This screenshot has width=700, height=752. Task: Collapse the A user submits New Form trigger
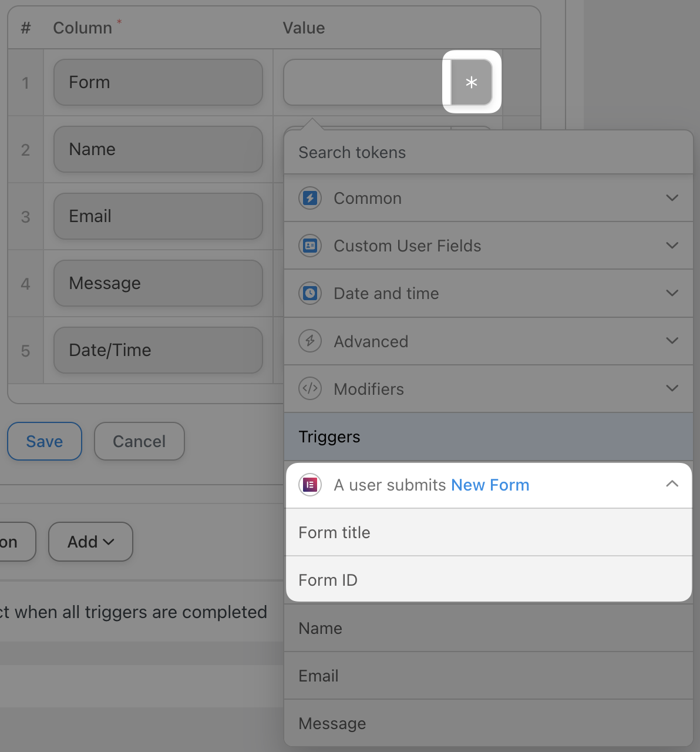[672, 484]
